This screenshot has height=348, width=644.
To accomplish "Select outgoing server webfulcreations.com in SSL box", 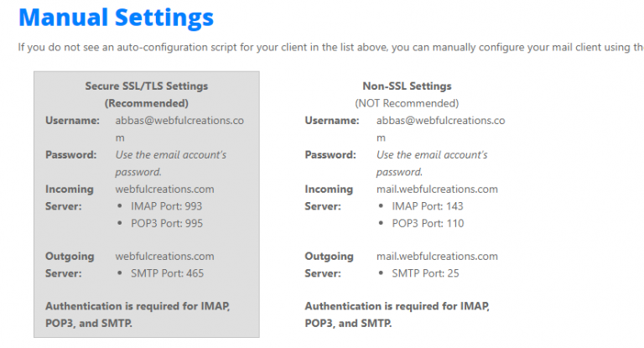I will pyautogui.click(x=164, y=257).
